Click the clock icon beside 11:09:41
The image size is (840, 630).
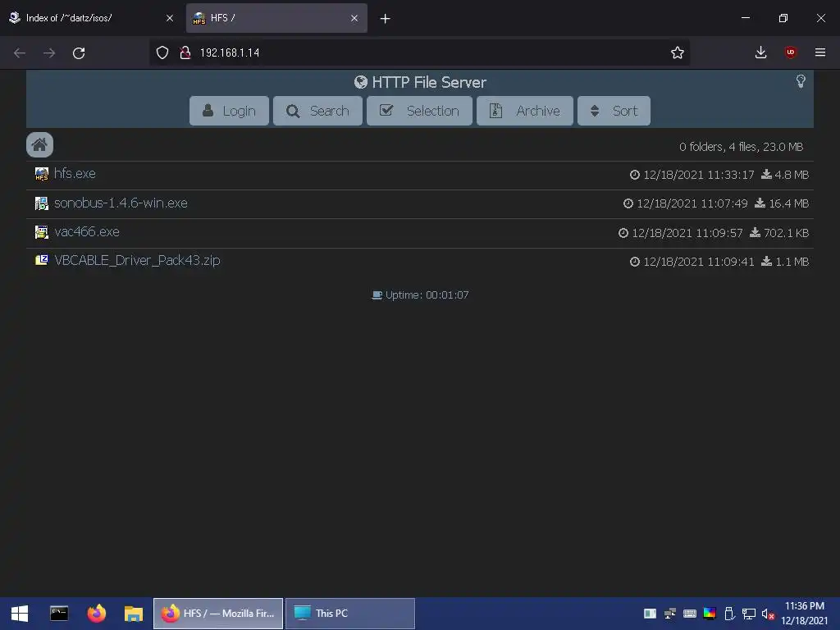click(635, 262)
